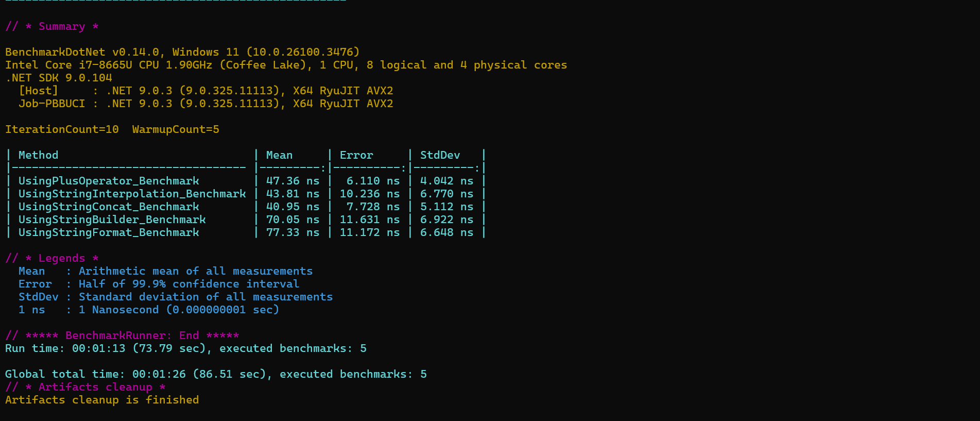Click the error value '11.631 ns'
980x421 pixels.
coord(370,220)
